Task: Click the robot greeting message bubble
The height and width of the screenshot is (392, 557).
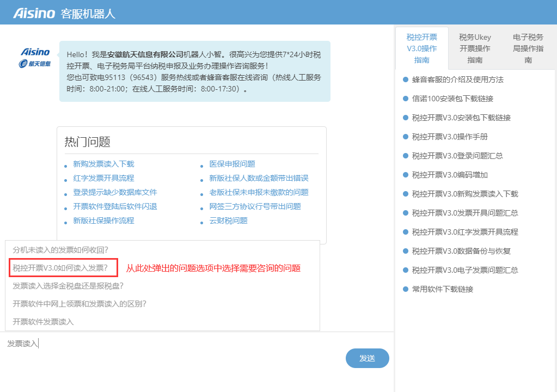Action: pos(195,71)
